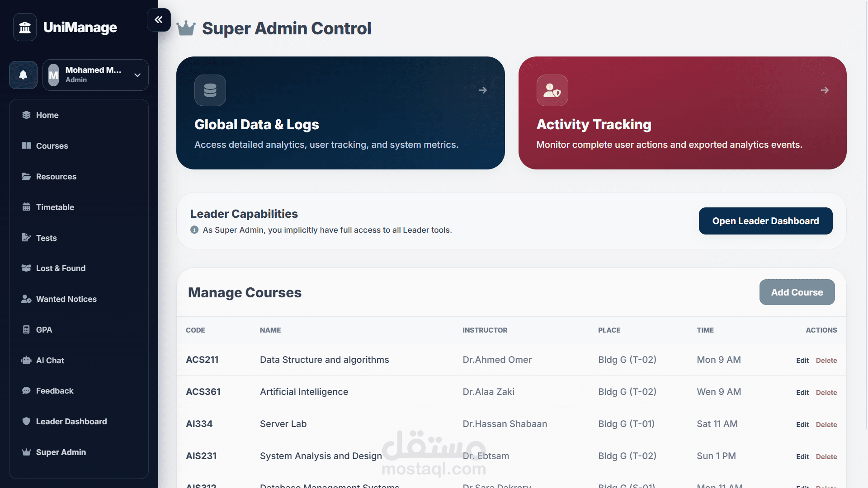Expand the Mohamed M... admin profile dropdown

[137, 75]
